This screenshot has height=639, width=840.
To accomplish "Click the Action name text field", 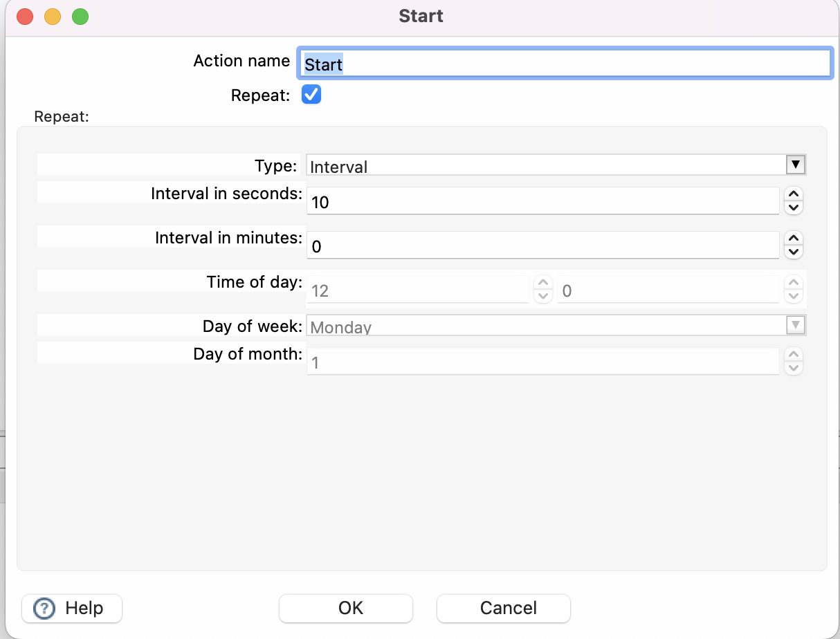I will point(564,64).
